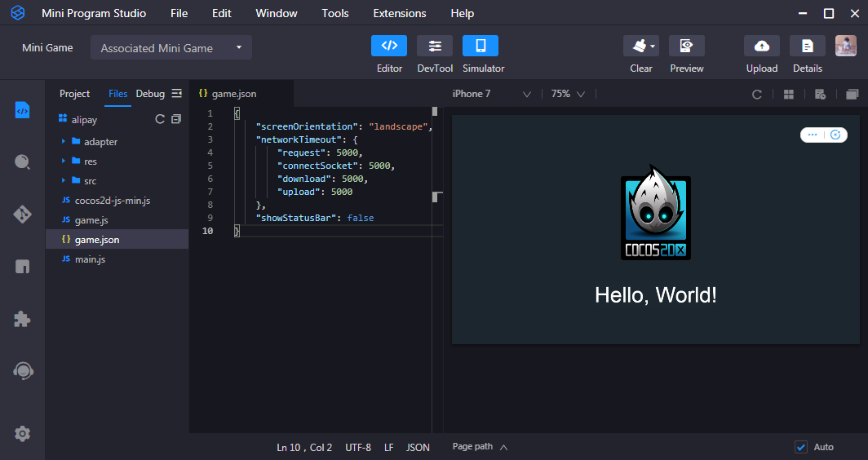Open the Help menu
Screen dimensions: 868x460
(x=463, y=13)
